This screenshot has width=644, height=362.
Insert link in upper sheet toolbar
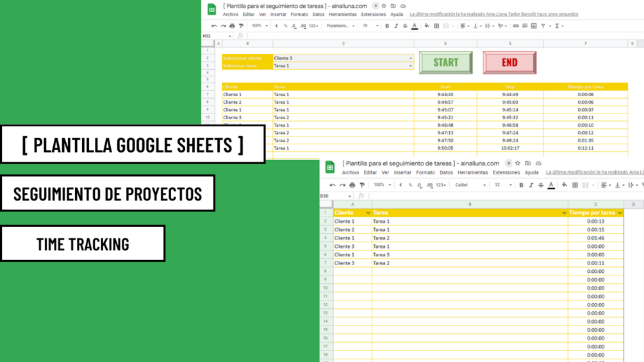click(x=516, y=26)
